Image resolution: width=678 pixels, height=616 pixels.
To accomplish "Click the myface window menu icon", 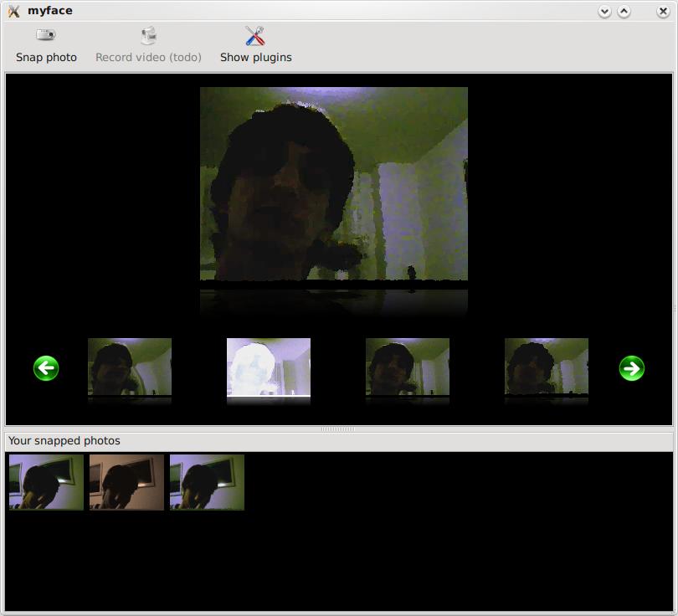I will tap(14, 11).
